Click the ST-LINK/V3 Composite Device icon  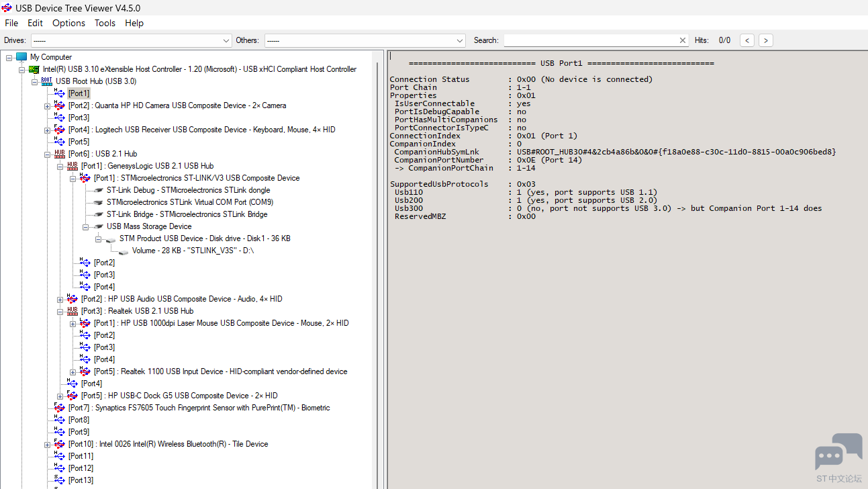[85, 178]
